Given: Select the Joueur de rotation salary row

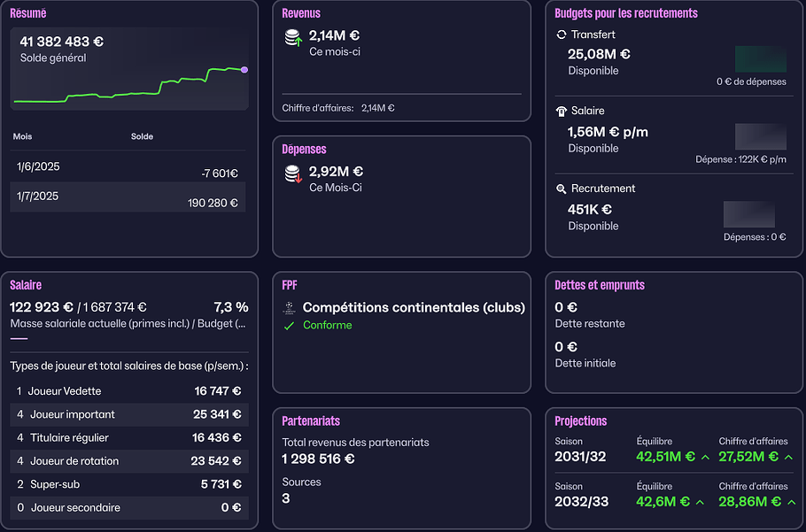Looking at the screenshot, I should (128, 461).
